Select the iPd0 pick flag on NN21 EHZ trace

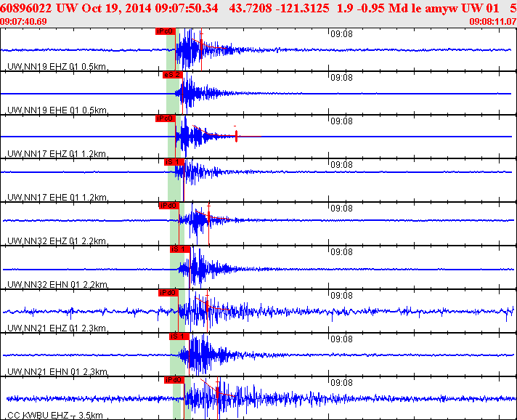click(x=168, y=293)
